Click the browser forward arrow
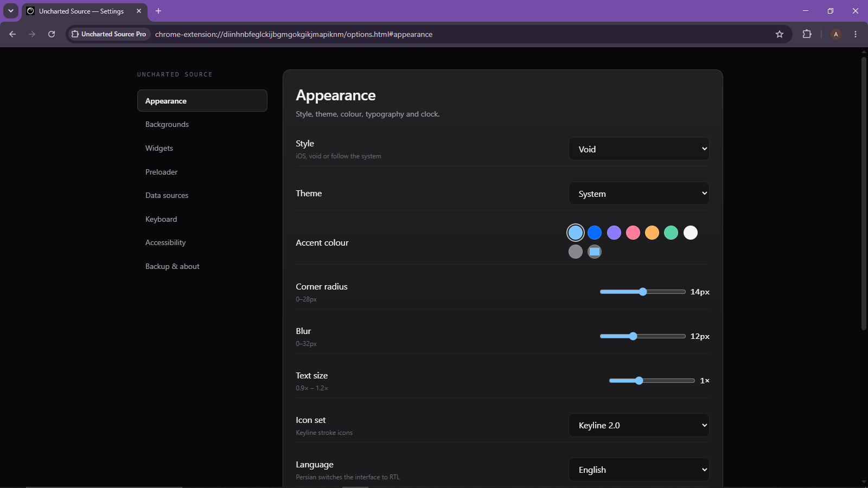The width and height of the screenshot is (868, 488). point(32,34)
